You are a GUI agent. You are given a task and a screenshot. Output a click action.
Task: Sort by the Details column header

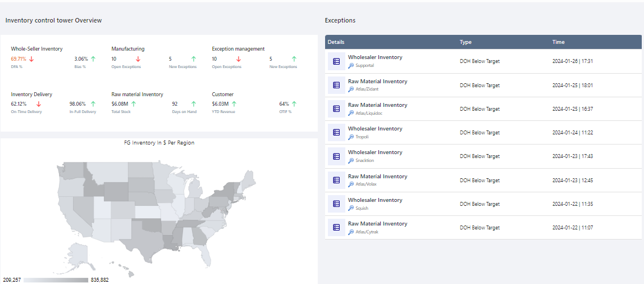tap(336, 42)
